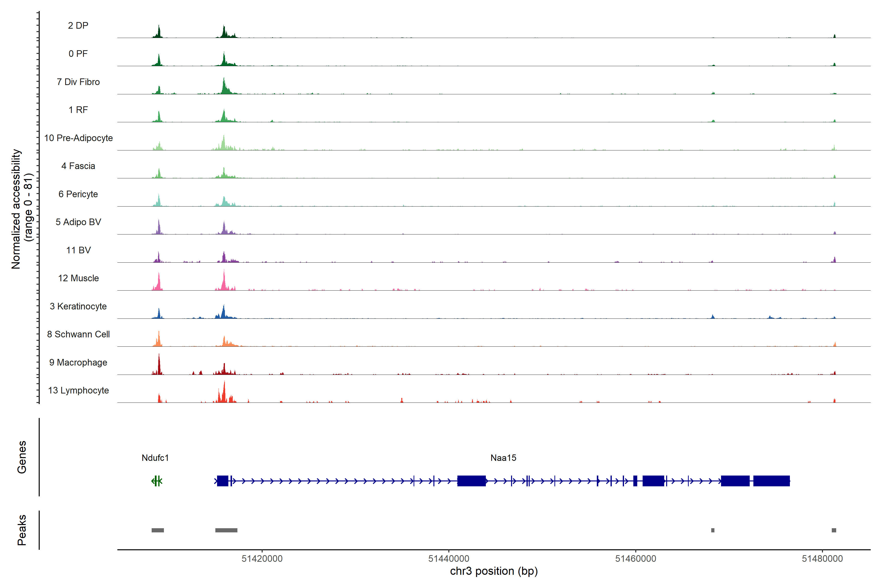Select the 2 DP track label
The width and height of the screenshot is (882, 588).
point(78,25)
